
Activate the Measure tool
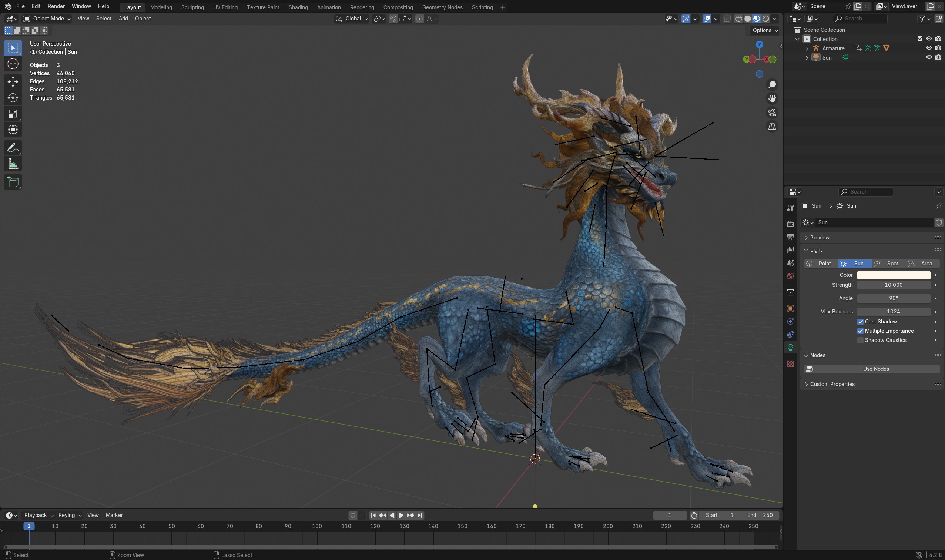[13, 164]
